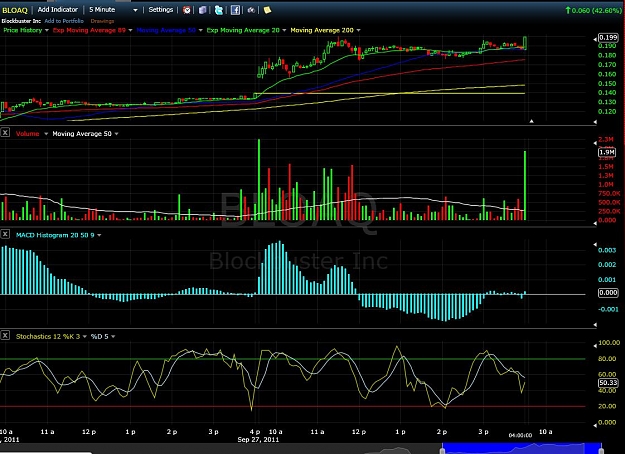
Task: Click the left handle of blue range selector
Action: pos(442,449)
